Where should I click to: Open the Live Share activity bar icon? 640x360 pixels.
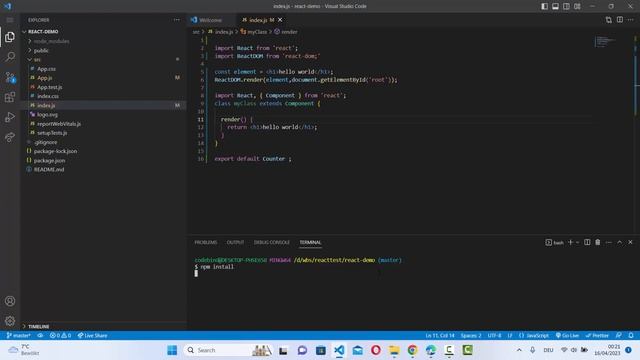10,137
